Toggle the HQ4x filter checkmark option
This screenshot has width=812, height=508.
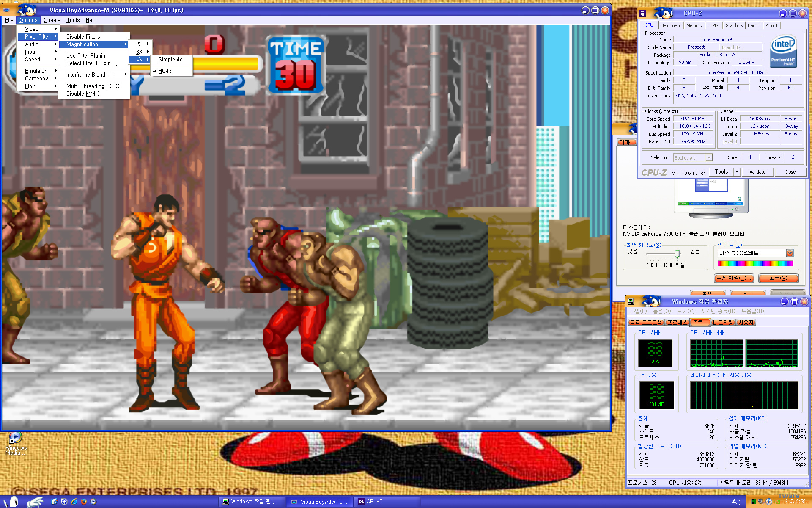click(165, 71)
